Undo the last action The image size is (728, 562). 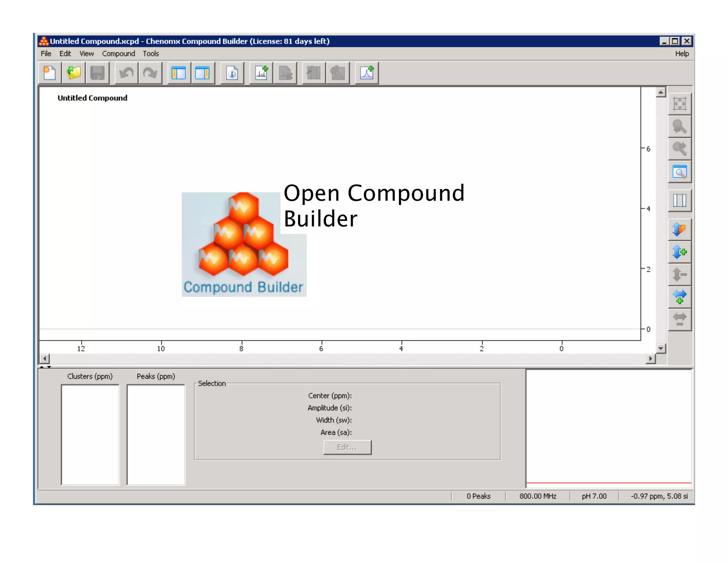coord(126,73)
